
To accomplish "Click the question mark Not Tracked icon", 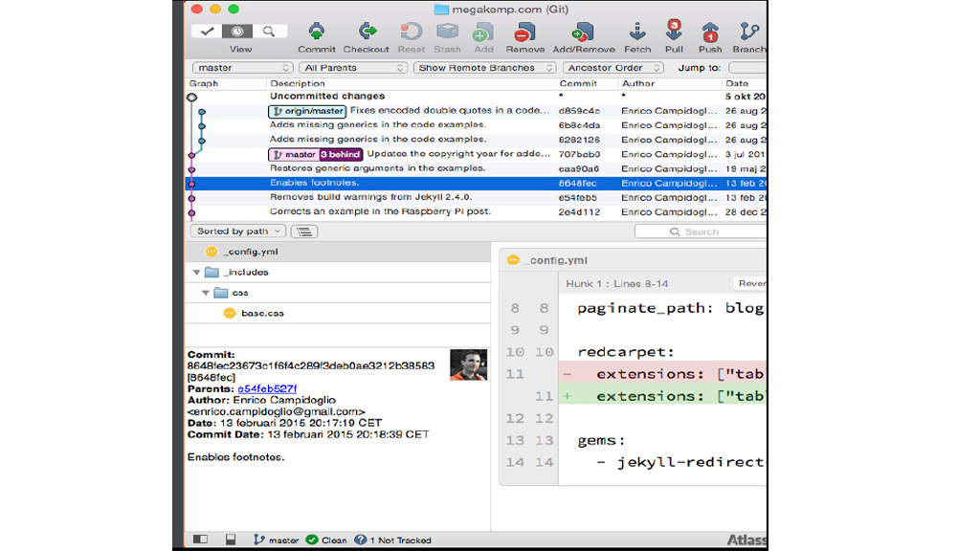I will 360,540.
